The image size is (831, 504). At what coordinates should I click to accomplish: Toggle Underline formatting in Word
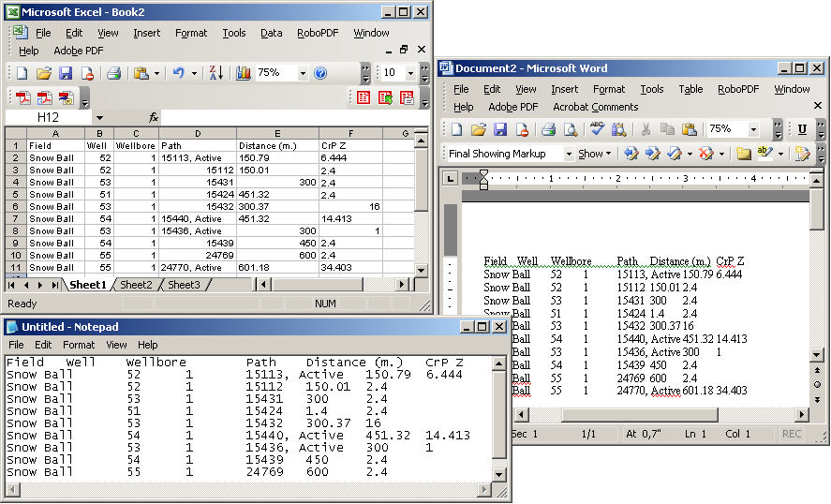[x=802, y=129]
